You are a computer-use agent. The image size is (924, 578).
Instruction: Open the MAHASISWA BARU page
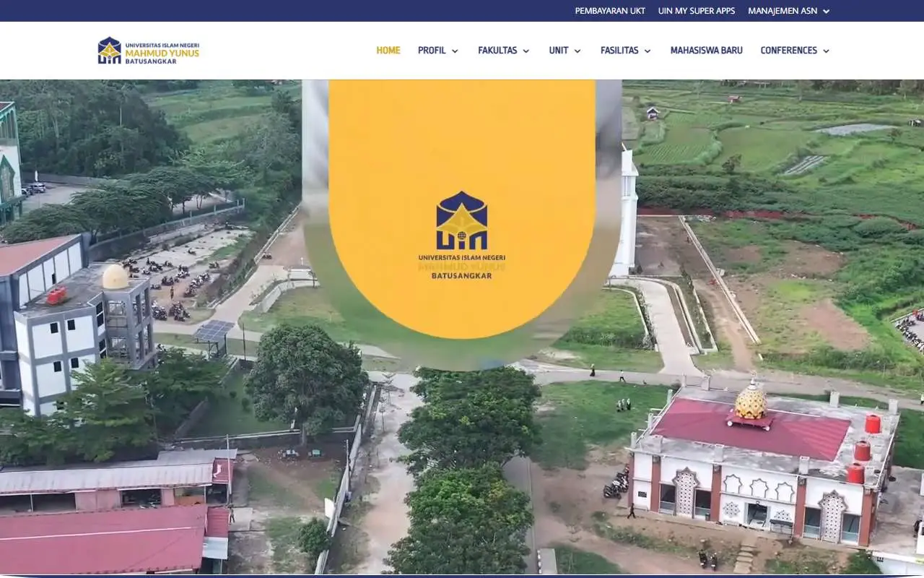point(707,51)
